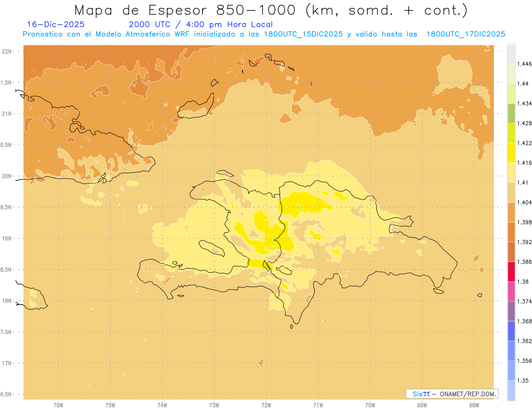532x411 pixels.
Task: Click the 20N latitude label
Action: tap(7, 176)
